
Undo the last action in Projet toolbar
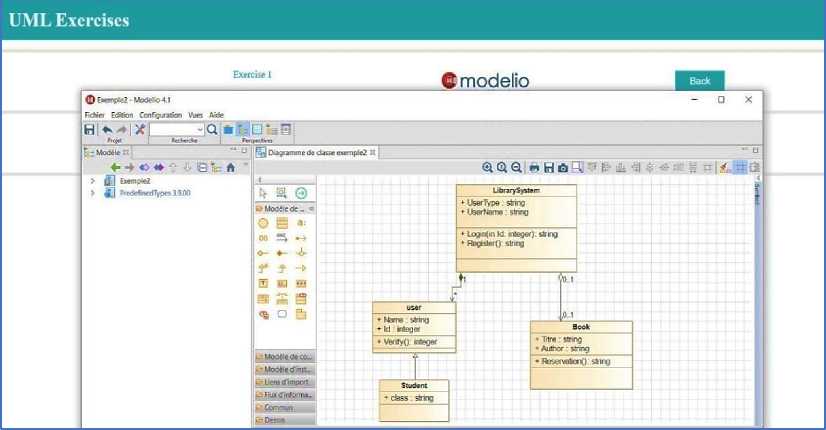pos(107,129)
